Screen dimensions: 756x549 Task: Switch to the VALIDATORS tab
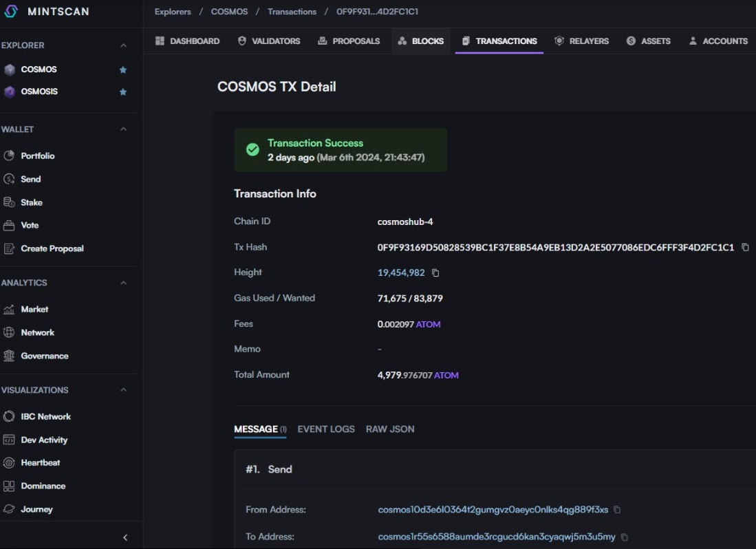269,41
